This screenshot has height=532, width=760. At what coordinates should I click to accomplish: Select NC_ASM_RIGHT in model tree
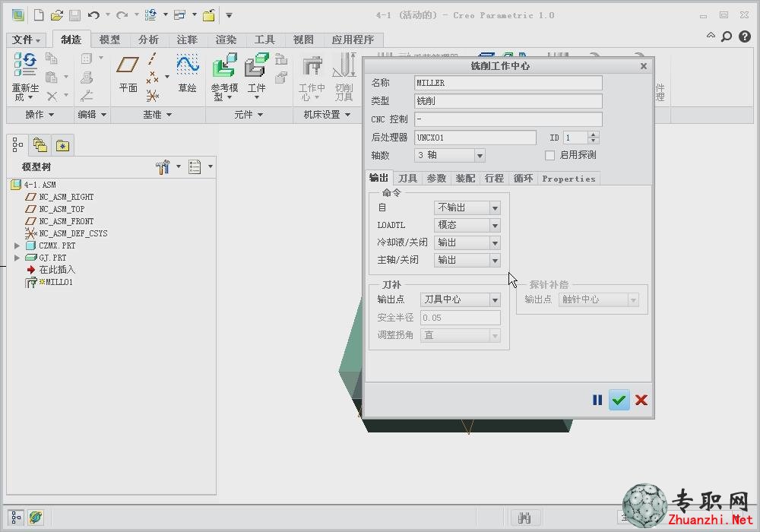tap(66, 197)
